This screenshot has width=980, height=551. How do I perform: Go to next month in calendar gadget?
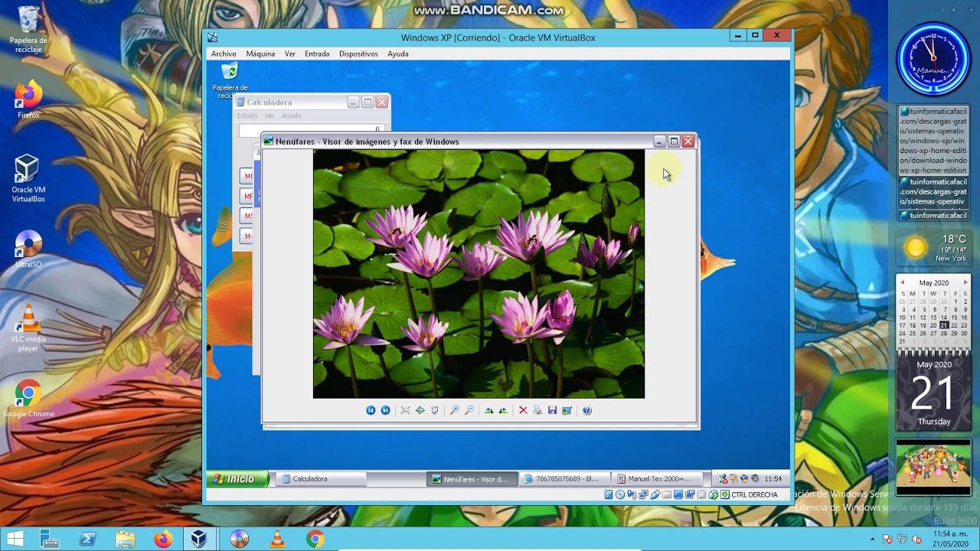(x=965, y=282)
